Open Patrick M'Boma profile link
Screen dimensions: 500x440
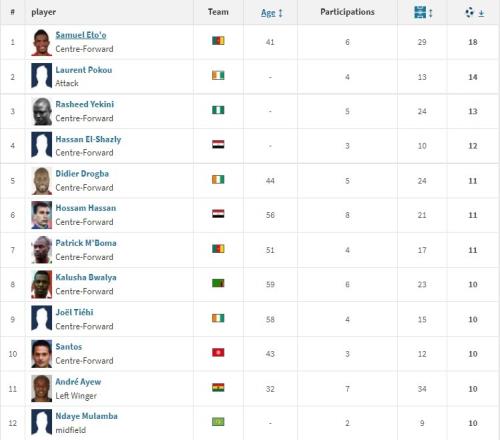pos(86,243)
